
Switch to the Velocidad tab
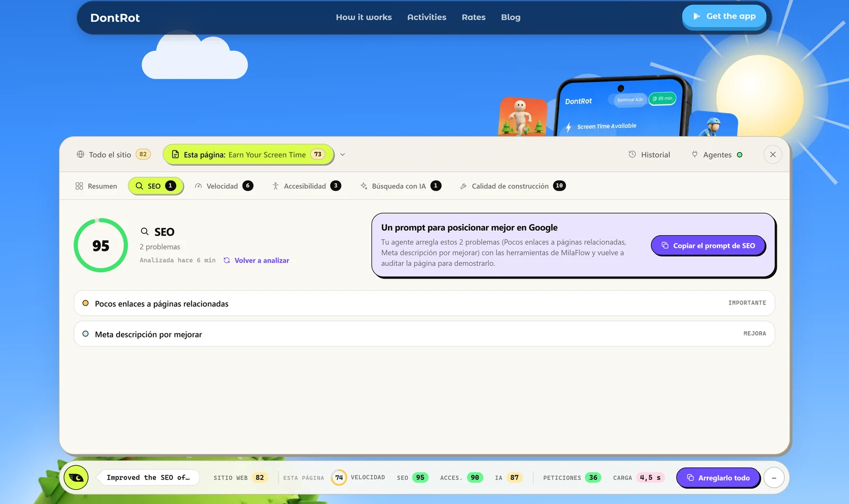point(224,186)
